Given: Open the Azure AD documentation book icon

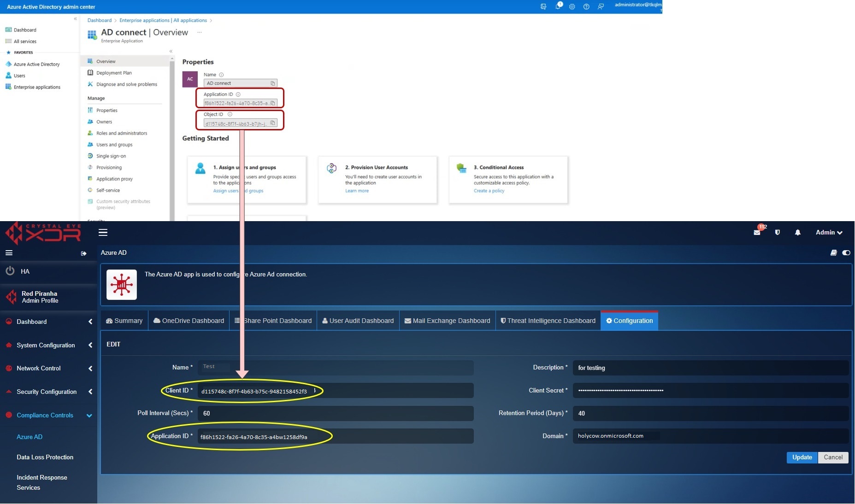Looking at the screenshot, I should [x=834, y=253].
